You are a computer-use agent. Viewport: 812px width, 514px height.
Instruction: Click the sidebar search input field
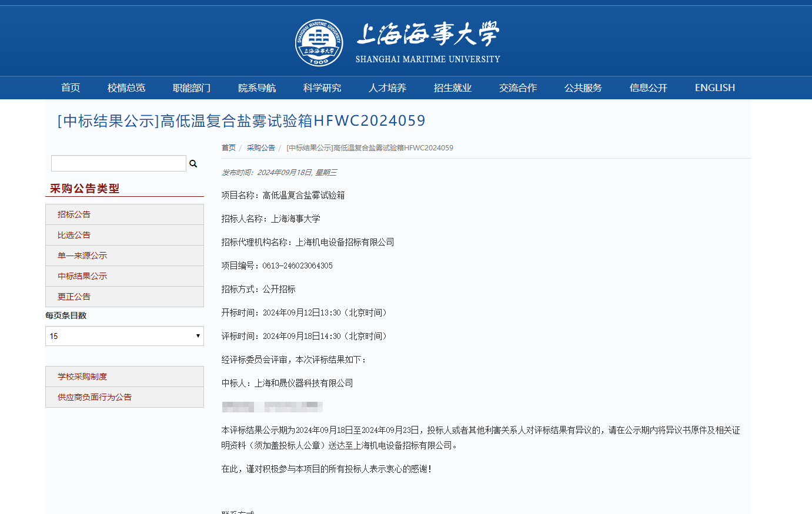(119, 163)
